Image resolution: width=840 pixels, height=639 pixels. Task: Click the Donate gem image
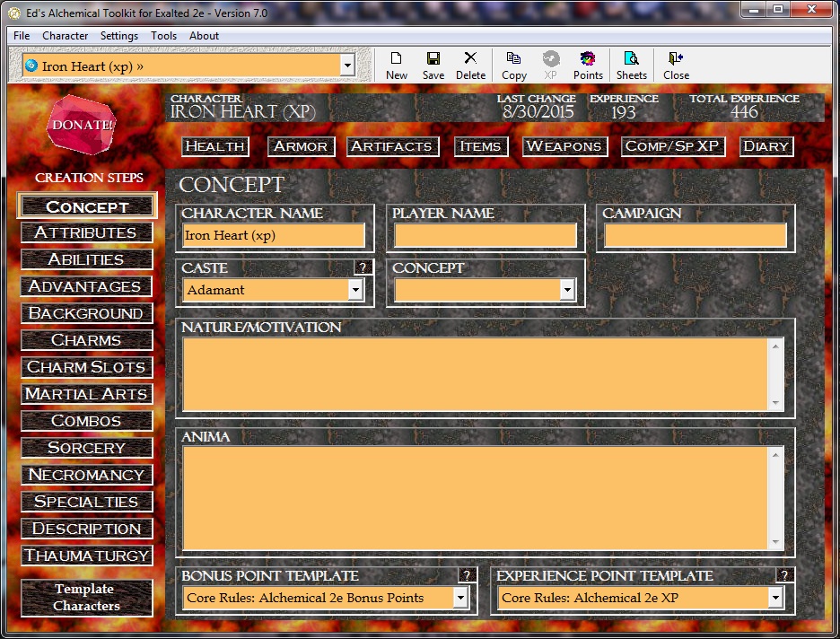coord(82,125)
